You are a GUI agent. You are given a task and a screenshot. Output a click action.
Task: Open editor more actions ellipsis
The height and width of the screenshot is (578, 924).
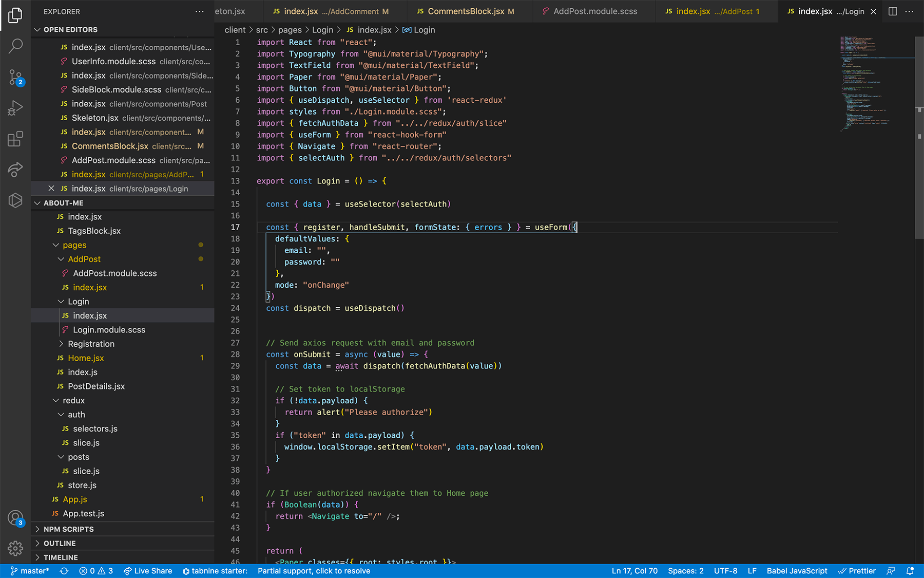point(909,11)
